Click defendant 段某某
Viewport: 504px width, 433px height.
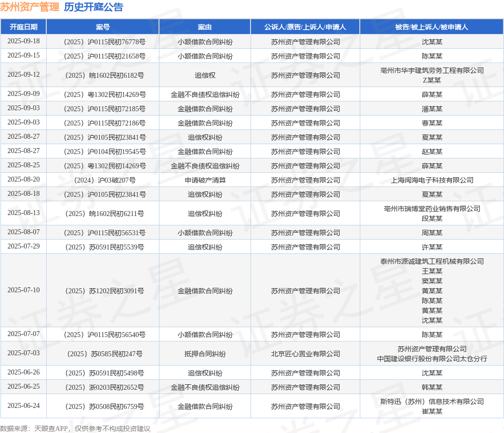432,219
